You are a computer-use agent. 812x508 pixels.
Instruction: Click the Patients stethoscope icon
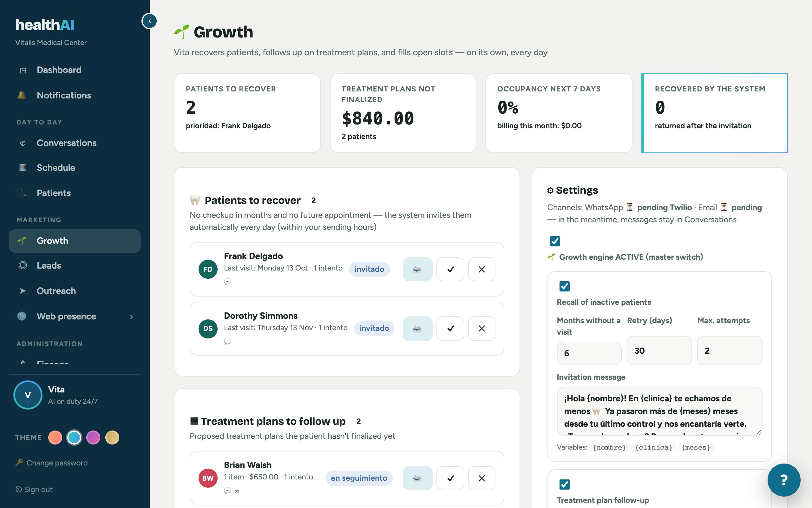[x=22, y=193]
